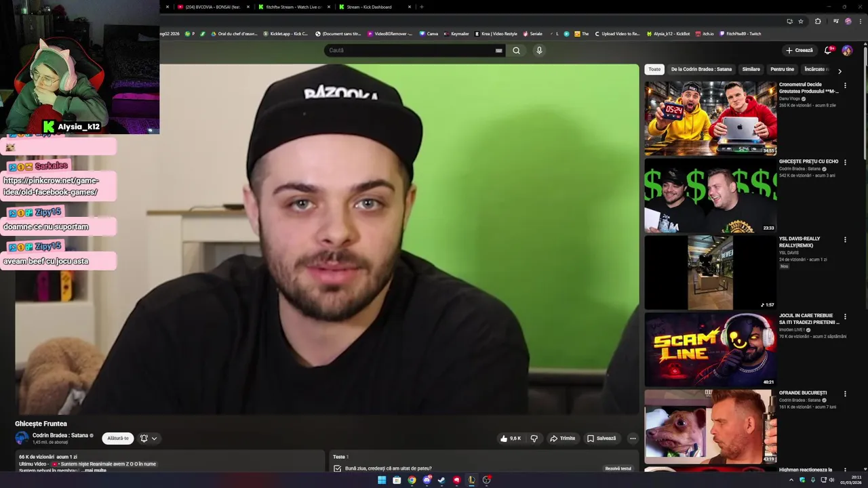
Task: Click the YouTube search magnifier button
Action: [x=516, y=50]
